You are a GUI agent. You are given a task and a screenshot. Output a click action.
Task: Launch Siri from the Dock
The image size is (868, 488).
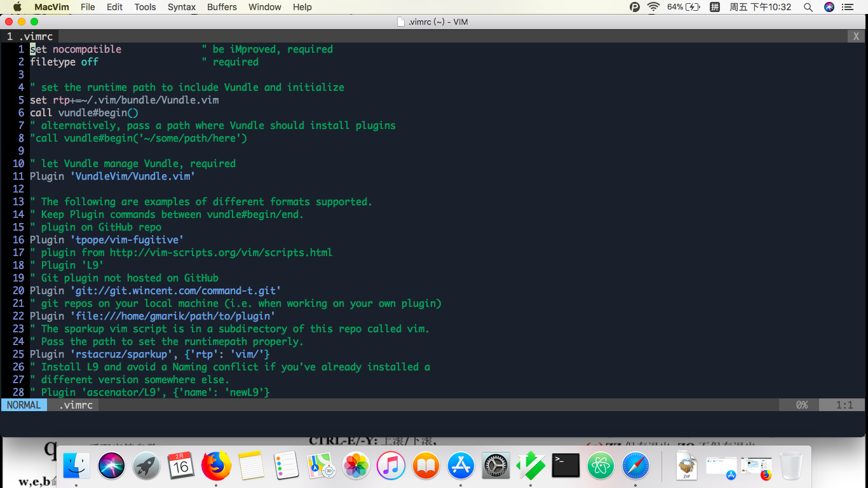(112, 466)
